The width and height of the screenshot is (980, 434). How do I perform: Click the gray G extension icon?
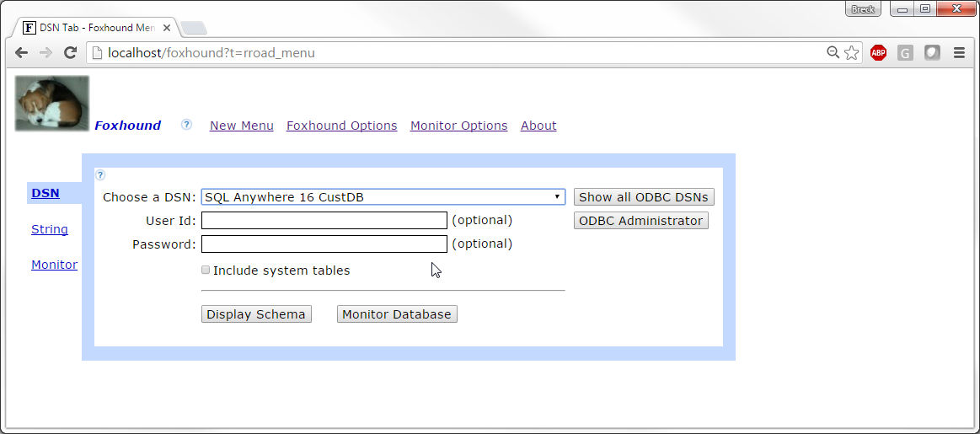pyautogui.click(x=905, y=53)
